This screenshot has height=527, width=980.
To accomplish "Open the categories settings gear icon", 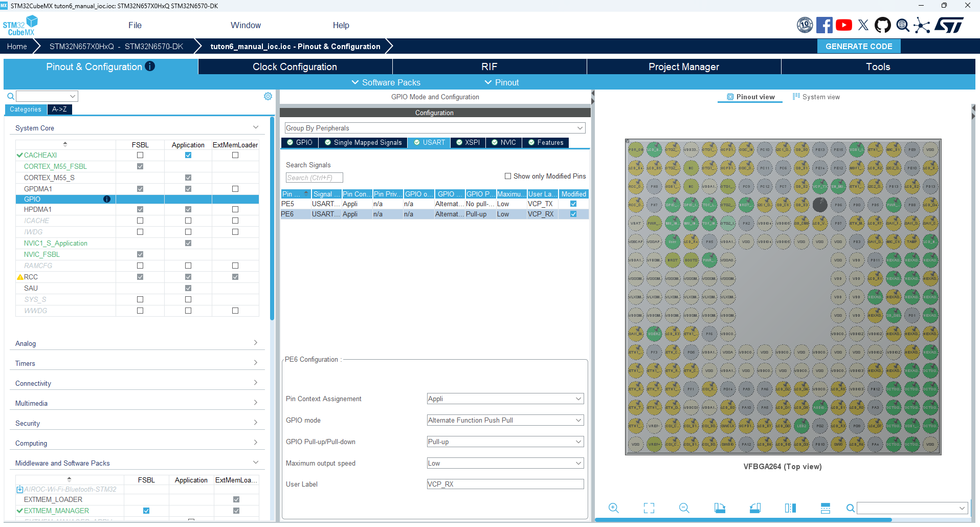I will point(268,96).
